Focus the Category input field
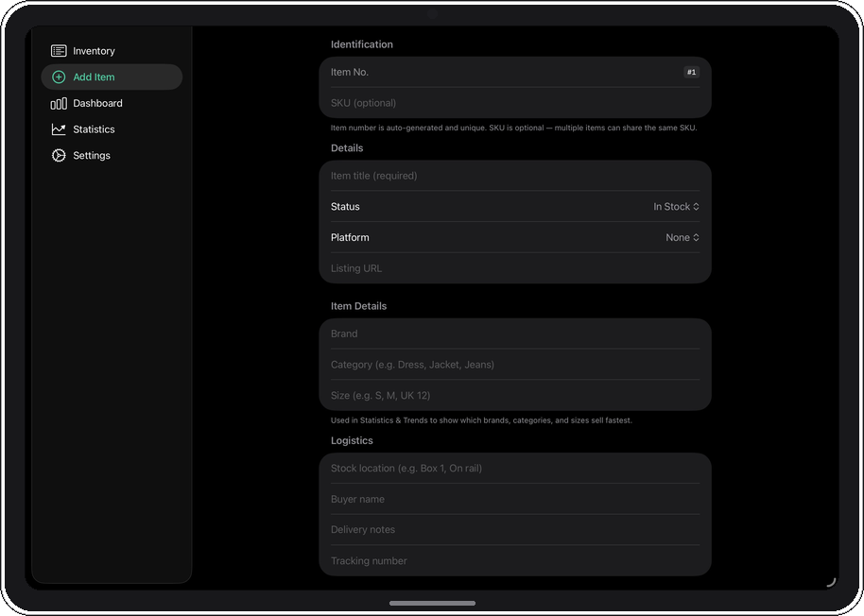Screen dimensions: 864x616 [515, 365]
